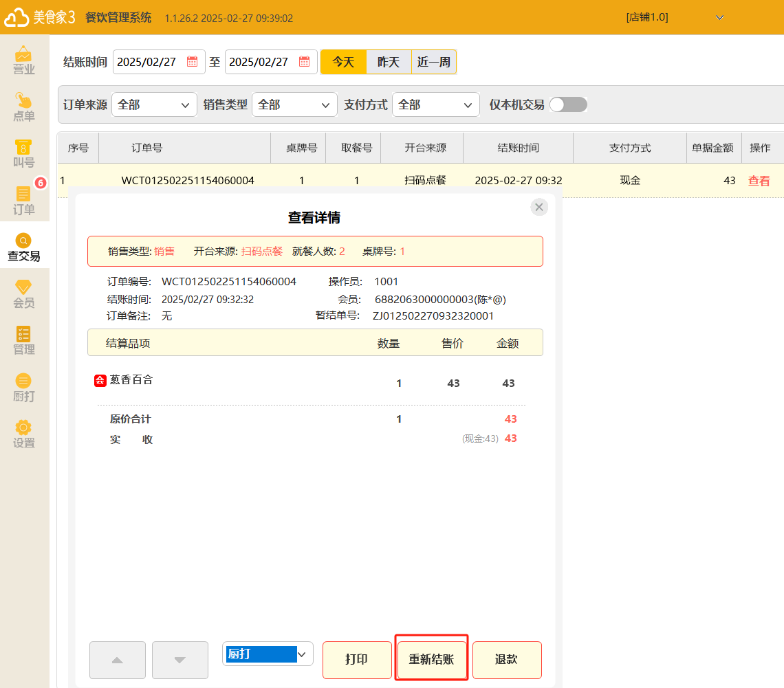Enable the 仅本机交易 switch
This screenshot has height=688, width=784.
pyautogui.click(x=568, y=104)
